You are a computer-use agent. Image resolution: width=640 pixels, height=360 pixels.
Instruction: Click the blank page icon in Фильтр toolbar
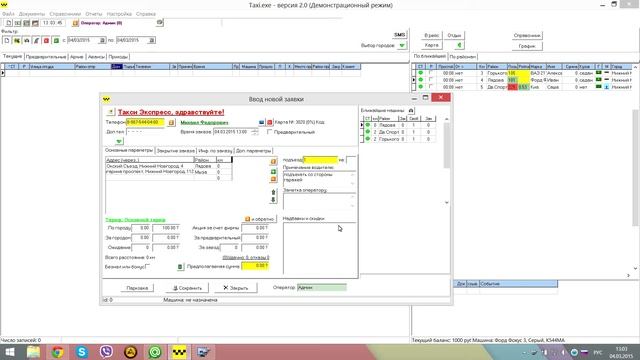[7, 40]
